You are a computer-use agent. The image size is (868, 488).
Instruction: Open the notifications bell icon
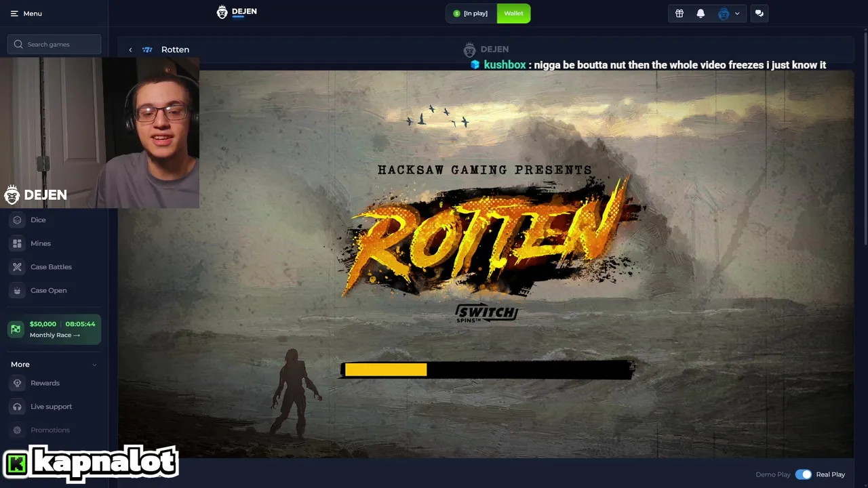(701, 14)
